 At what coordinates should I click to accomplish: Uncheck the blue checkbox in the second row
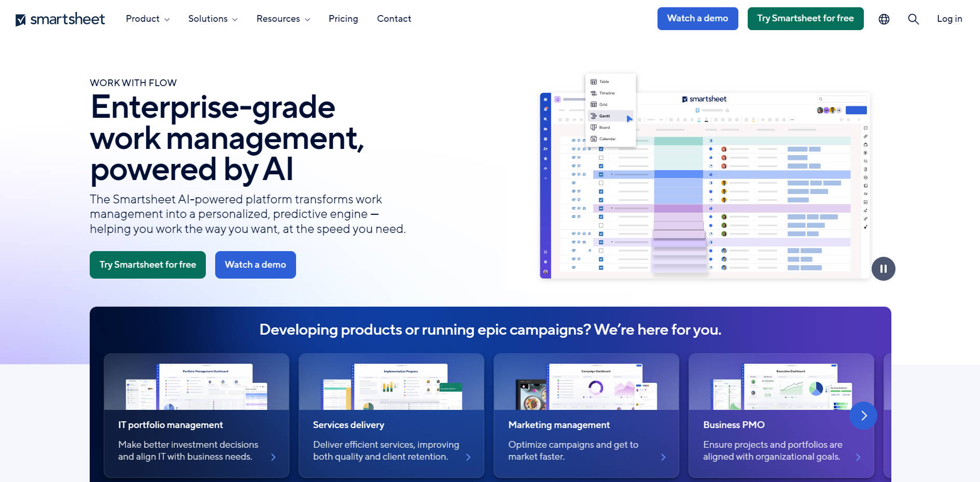[601, 166]
